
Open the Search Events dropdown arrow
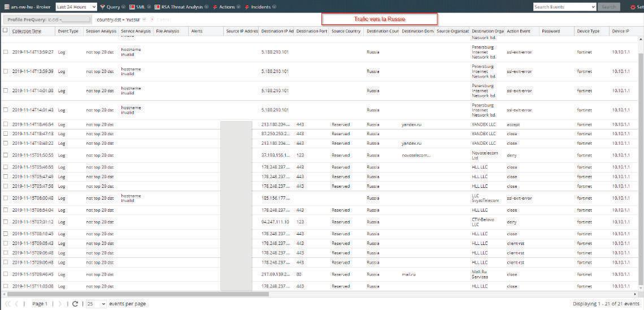point(593,7)
